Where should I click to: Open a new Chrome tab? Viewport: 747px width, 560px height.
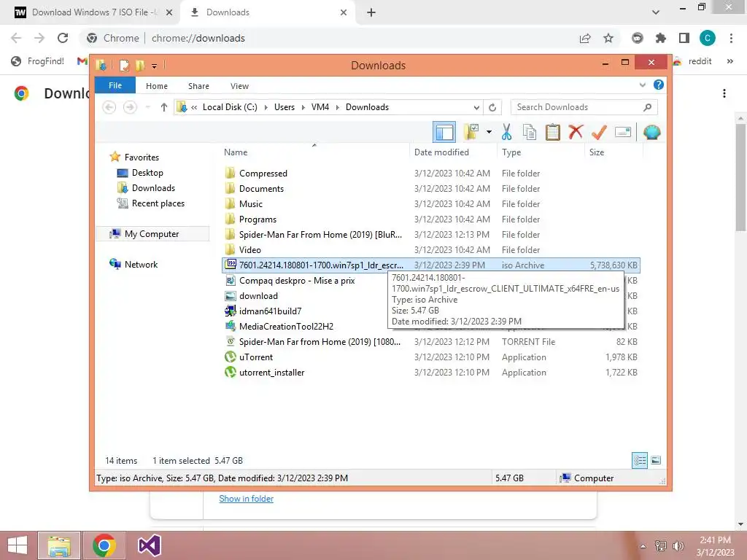371,12
